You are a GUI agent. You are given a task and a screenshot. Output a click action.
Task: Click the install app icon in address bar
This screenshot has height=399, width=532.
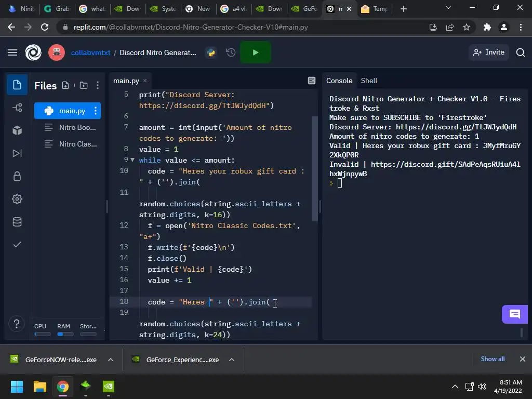[x=433, y=27]
